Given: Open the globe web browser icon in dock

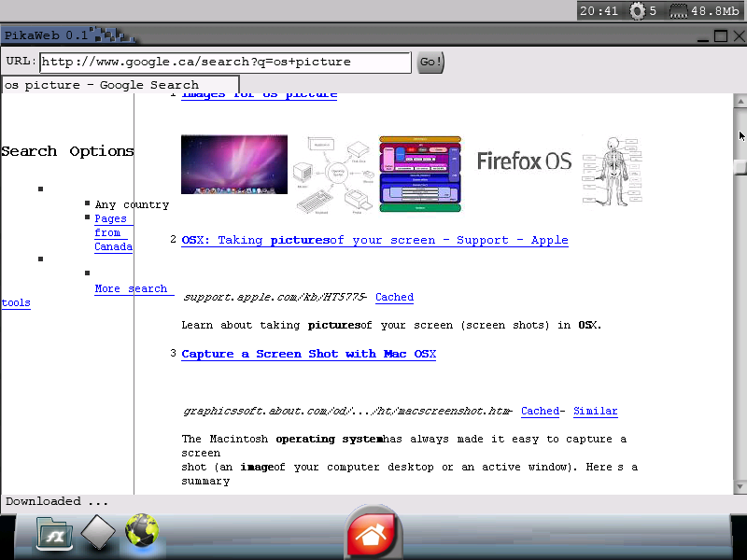Looking at the screenshot, I should pyautogui.click(x=142, y=530).
